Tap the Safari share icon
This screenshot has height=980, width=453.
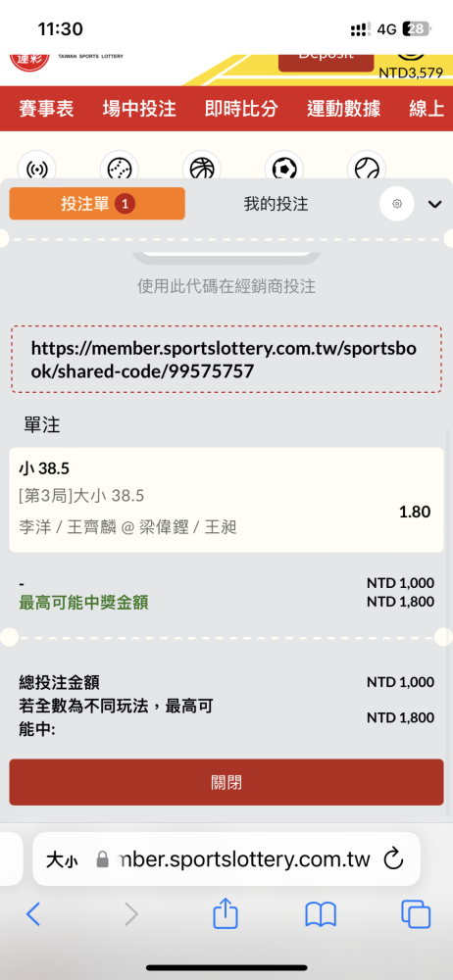pyautogui.click(x=226, y=914)
